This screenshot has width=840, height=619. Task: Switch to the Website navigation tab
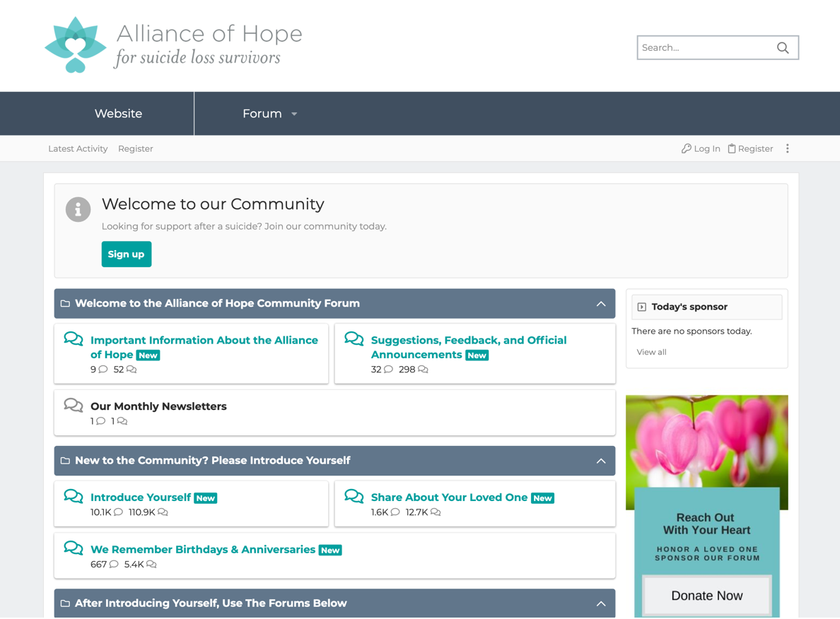[117, 113]
